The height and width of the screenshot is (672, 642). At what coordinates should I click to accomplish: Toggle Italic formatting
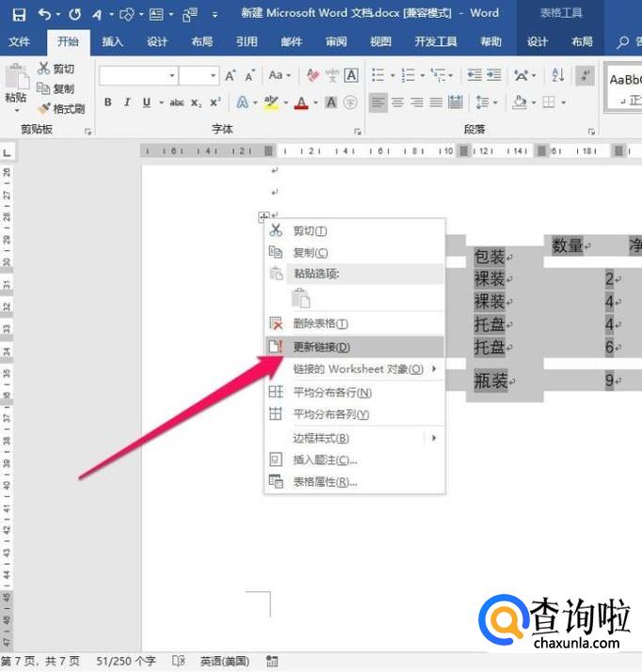(x=127, y=103)
